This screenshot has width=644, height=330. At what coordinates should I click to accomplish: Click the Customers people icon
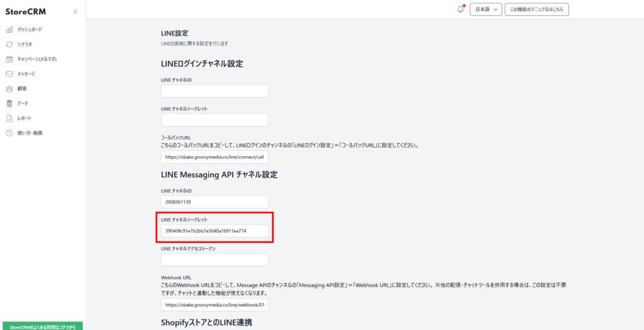(x=9, y=89)
